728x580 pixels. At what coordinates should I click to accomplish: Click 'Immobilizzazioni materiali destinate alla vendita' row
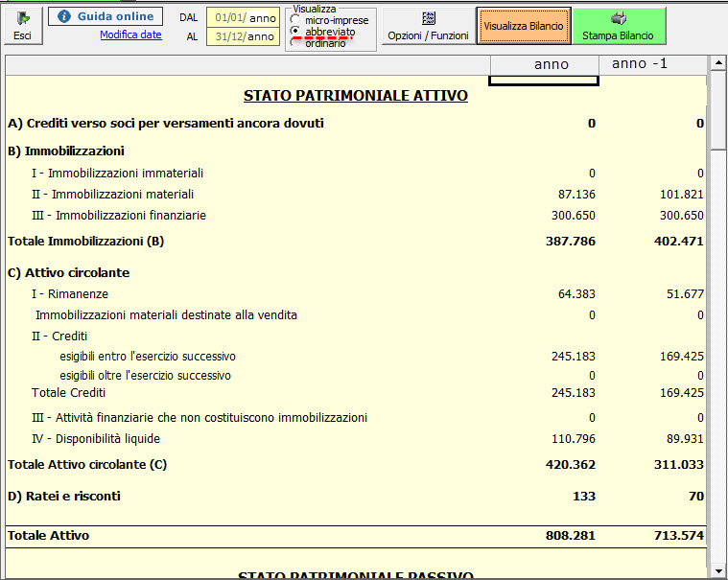[356, 315]
